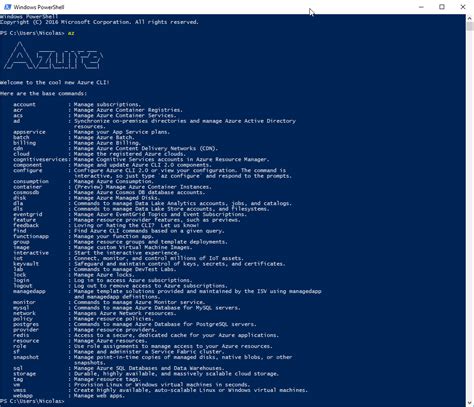Click the 'vmss' command name
The height and width of the screenshot is (407, 474).
click(x=19, y=390)
